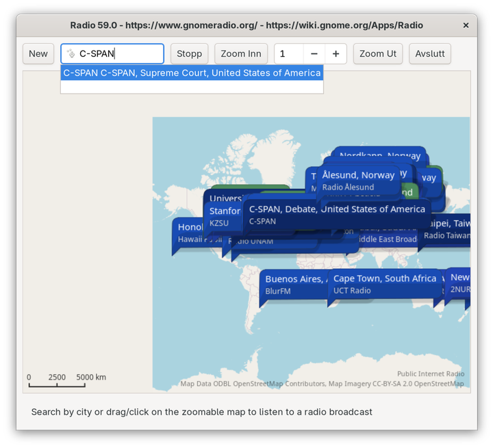This screenshot has width=493, height=448.
Task: Click the Zoom Ut button
Action: [x=378, y=54]
